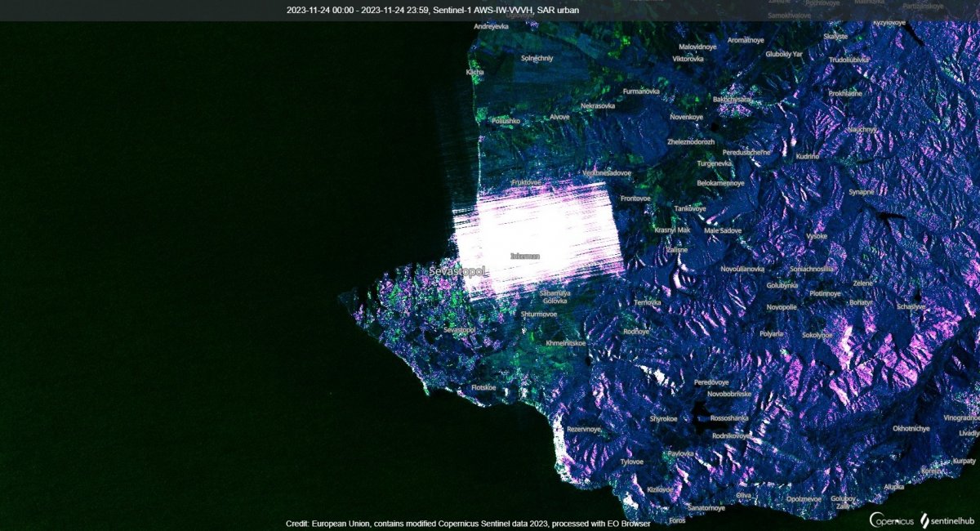980x531 pixels.
Task: Select the Andreyevka place label
Action: [491, 26]
